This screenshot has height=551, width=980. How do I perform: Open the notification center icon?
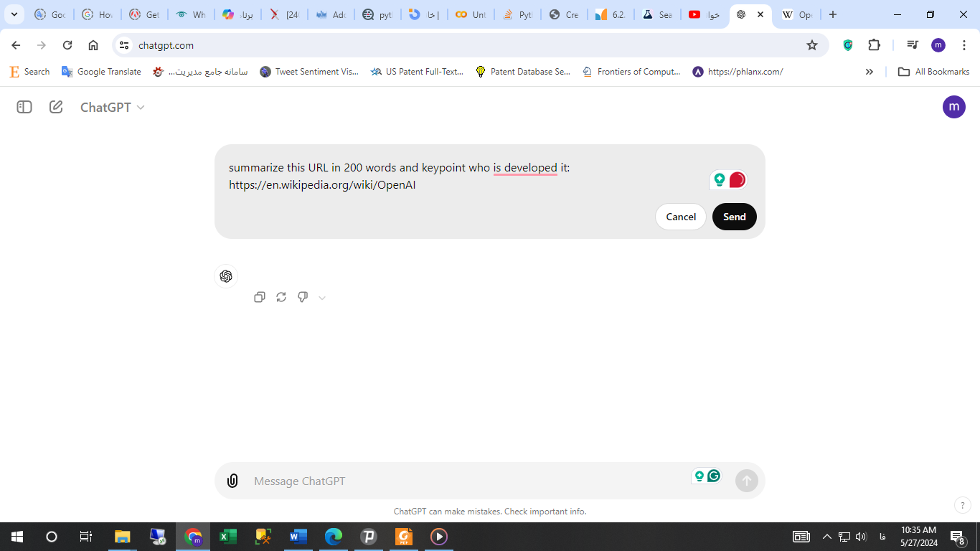tap(957, 537)
